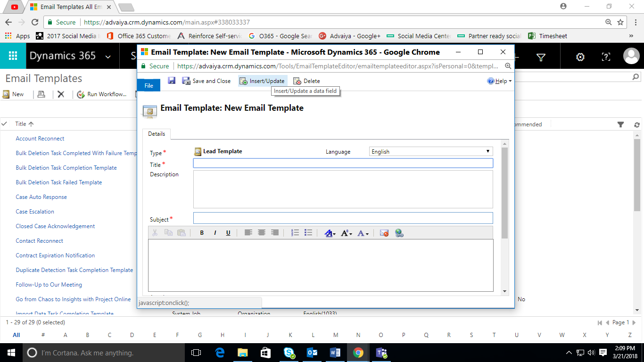Click the user profile avatar
Screen dimensions: 644x362
tap(631, 56)
